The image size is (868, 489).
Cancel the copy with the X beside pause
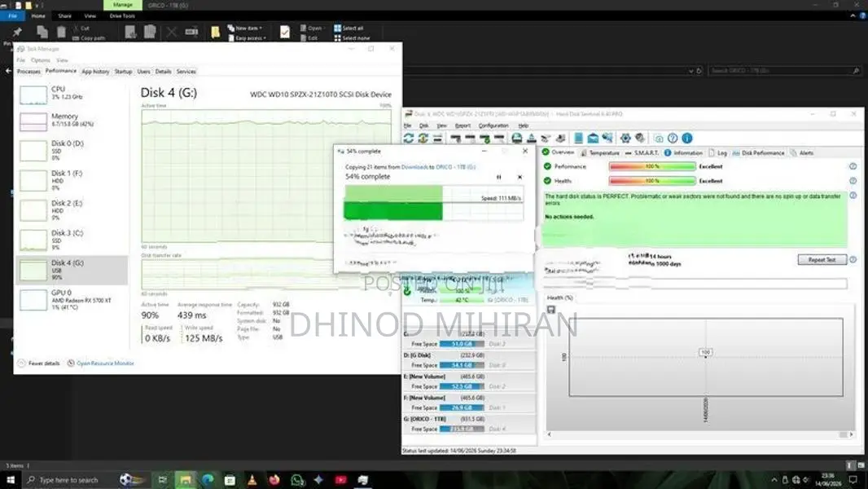tap(519, 177)
